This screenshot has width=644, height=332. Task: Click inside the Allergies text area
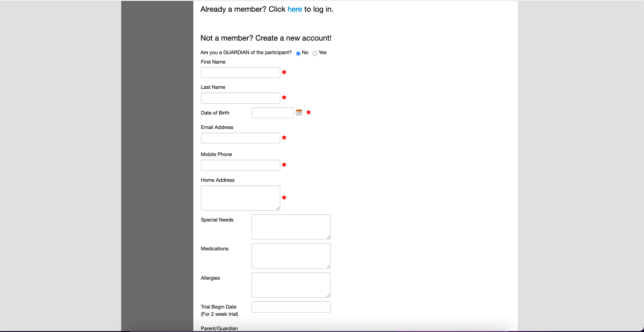(x=291, y=285)
